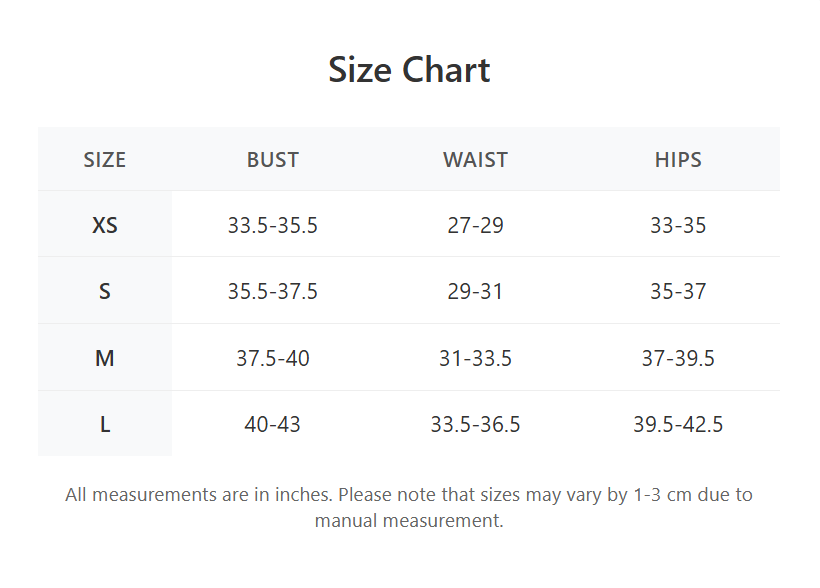Click the measurements in inches note
Screen dimensions: 820x588
409,507
